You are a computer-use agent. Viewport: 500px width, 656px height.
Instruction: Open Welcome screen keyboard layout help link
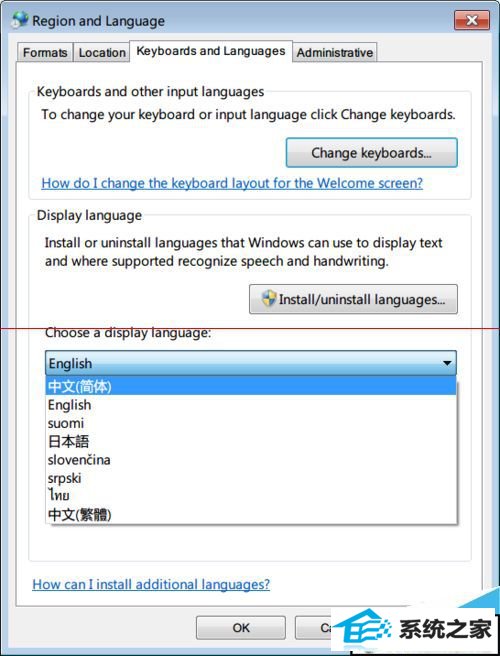click(232, 183)
